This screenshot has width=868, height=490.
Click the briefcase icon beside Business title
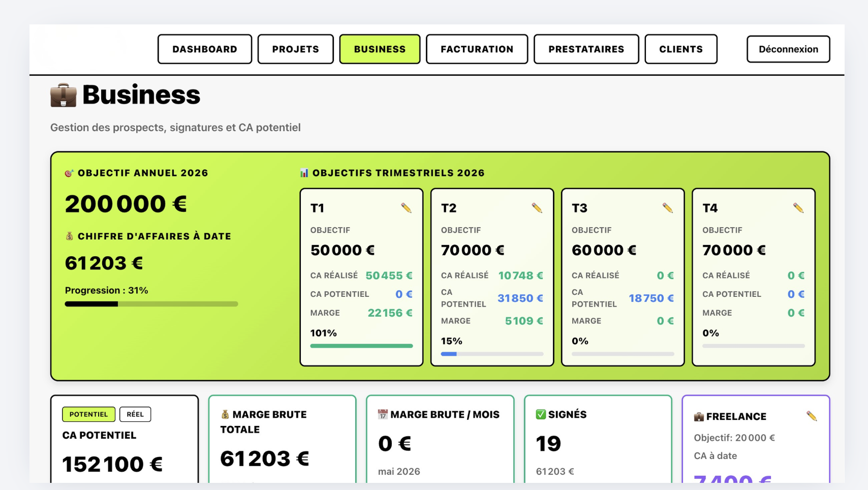tap(64, 95)
